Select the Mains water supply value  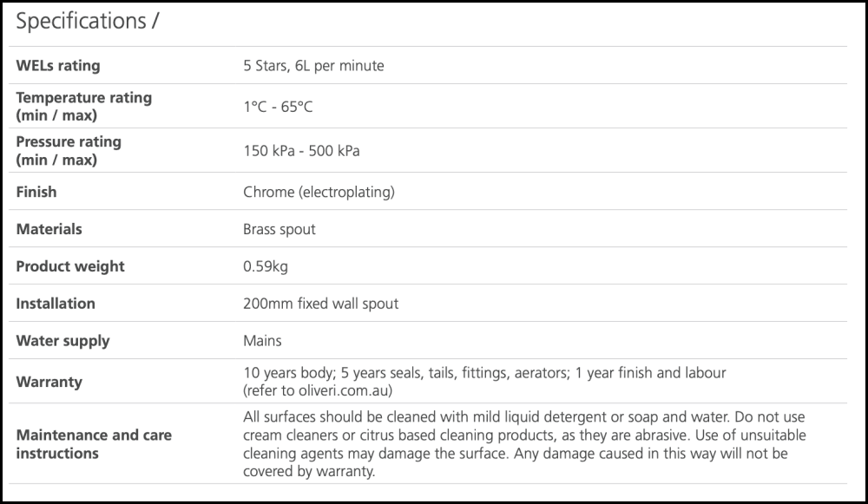262,341
